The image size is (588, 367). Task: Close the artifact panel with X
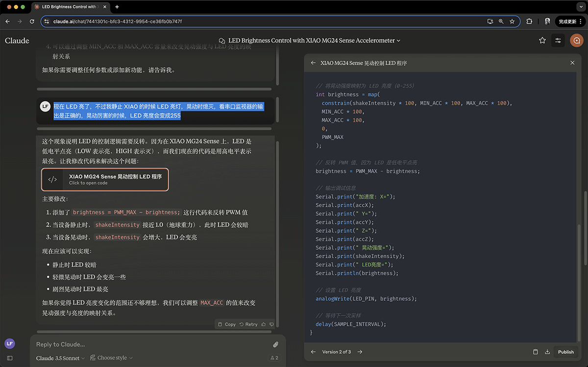click(572, 63)
